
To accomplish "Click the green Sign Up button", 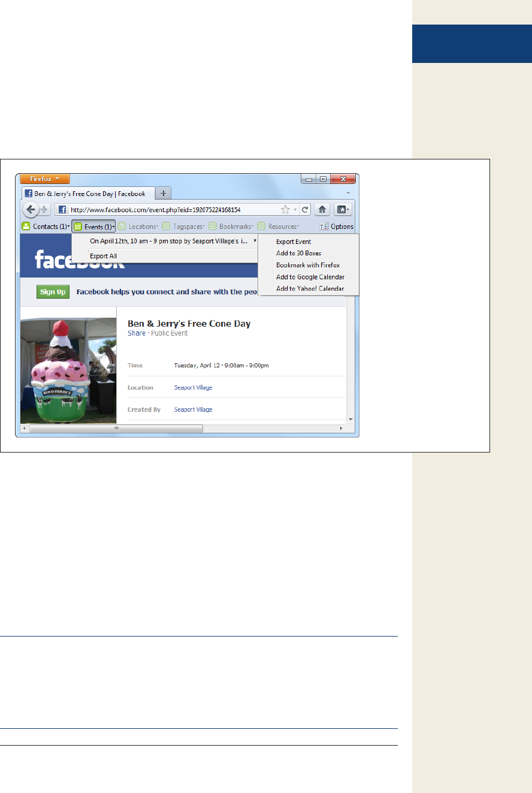I will (53, 292).
